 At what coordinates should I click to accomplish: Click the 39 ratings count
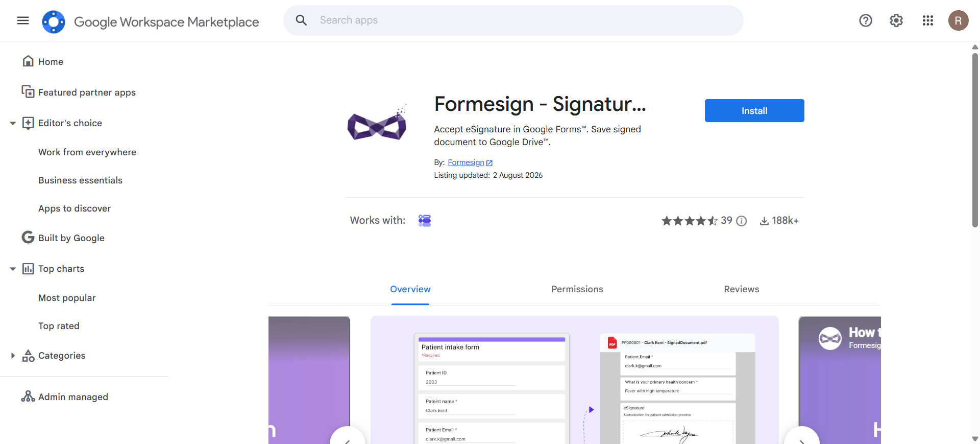coord(726,220)
